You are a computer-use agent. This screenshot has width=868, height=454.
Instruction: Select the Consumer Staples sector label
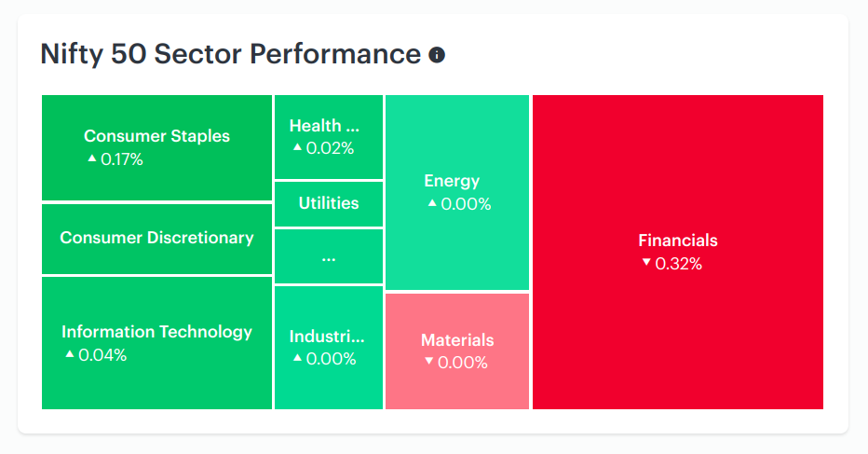click(x=156, y=136)
